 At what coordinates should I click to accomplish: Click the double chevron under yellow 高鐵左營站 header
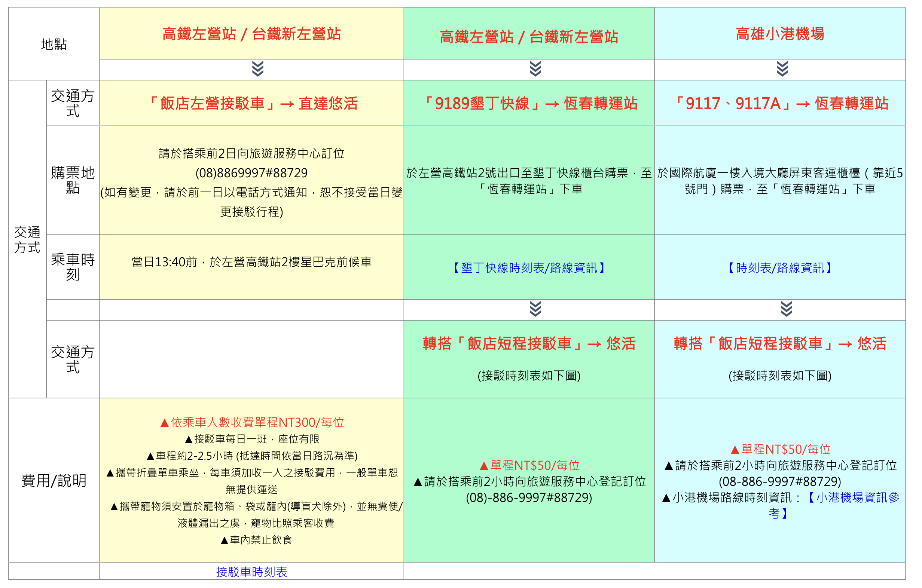[258, 68]
